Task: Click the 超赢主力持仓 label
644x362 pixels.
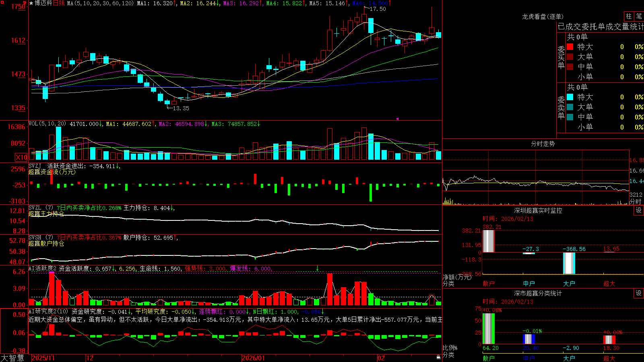Action: click(x=46, y=214)
